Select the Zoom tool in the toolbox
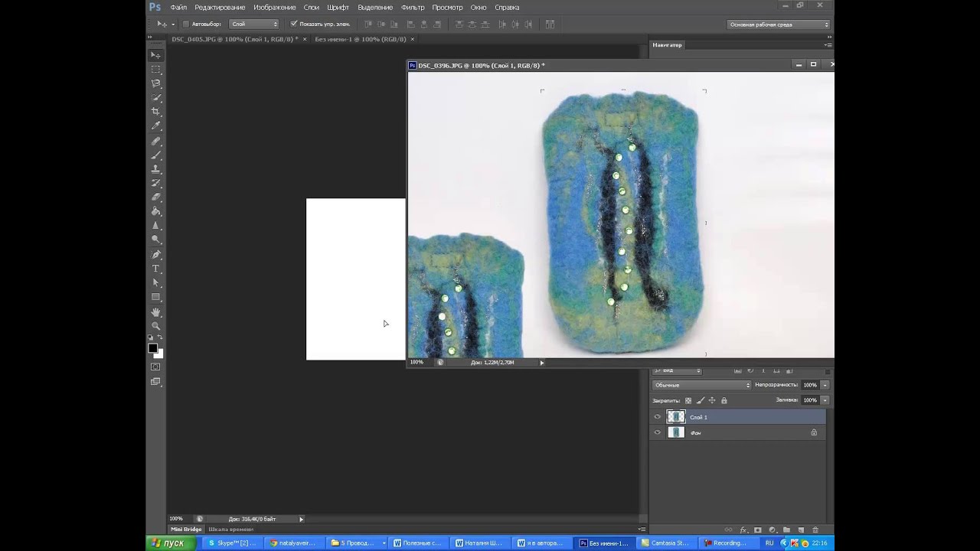The height and width of the screenshot is (551, 980). [155, 326]
